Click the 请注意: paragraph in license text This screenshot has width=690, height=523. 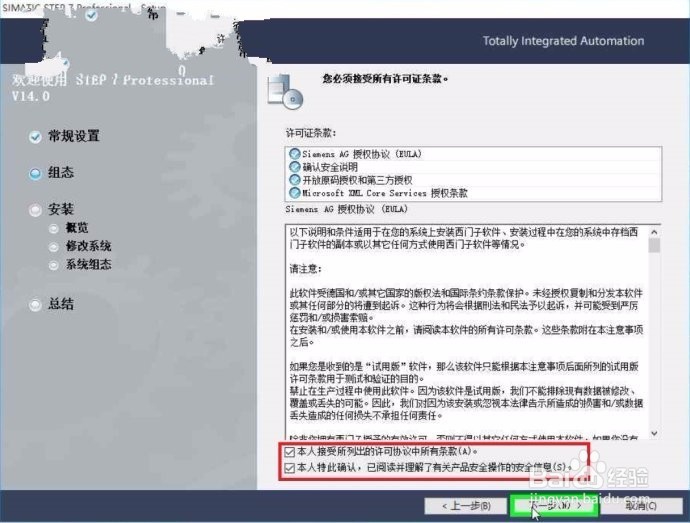coord(306,269)
